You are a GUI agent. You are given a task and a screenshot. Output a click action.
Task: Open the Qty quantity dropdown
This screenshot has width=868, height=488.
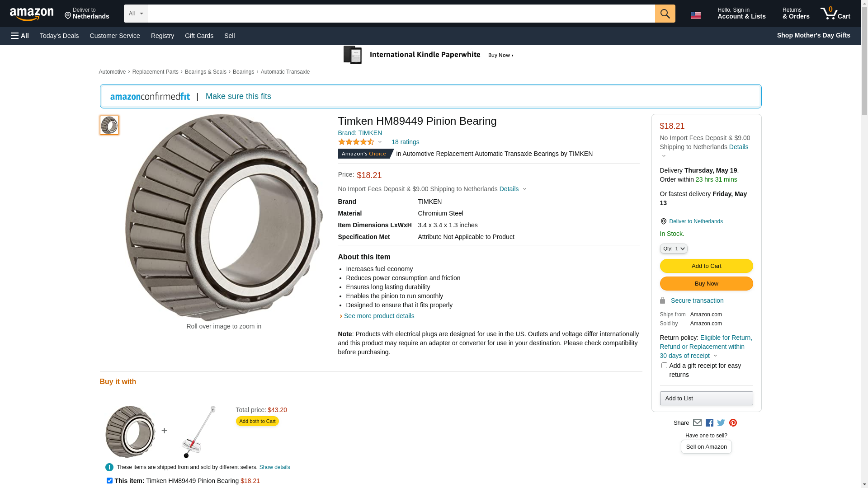[x=674, y=249]
